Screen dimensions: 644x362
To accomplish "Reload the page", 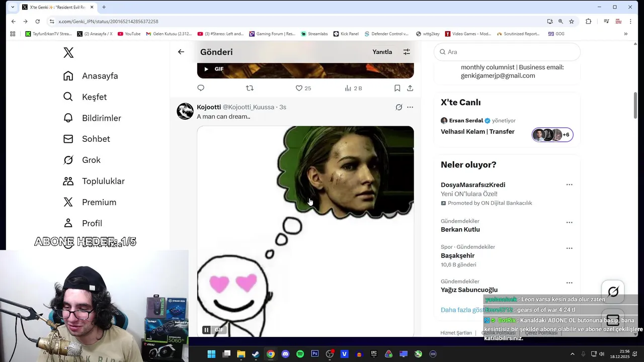I will (x=37, y=22).
